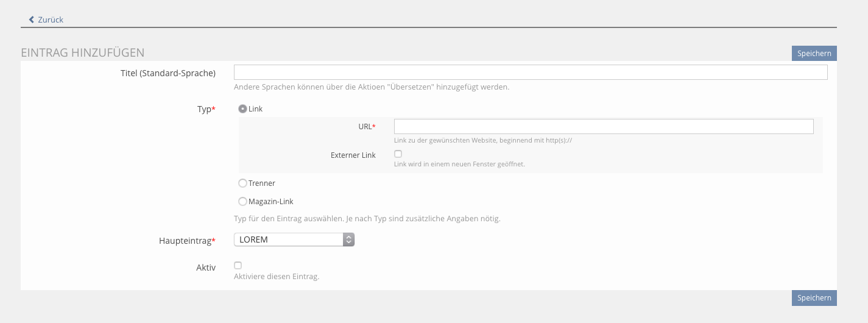Tick the Aktiv checkbox
Image resolution: width=868 pixels, height=323 pixels.
(238, 266)
